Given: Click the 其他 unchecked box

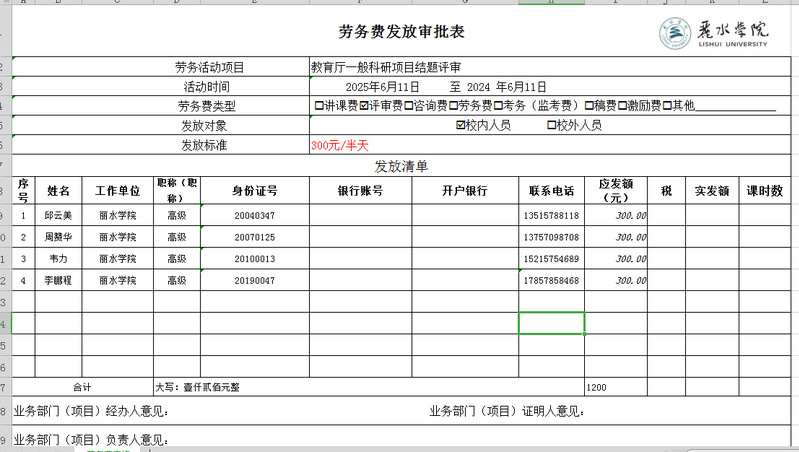Looking at the screenshot, I should (x=667, y=105).
